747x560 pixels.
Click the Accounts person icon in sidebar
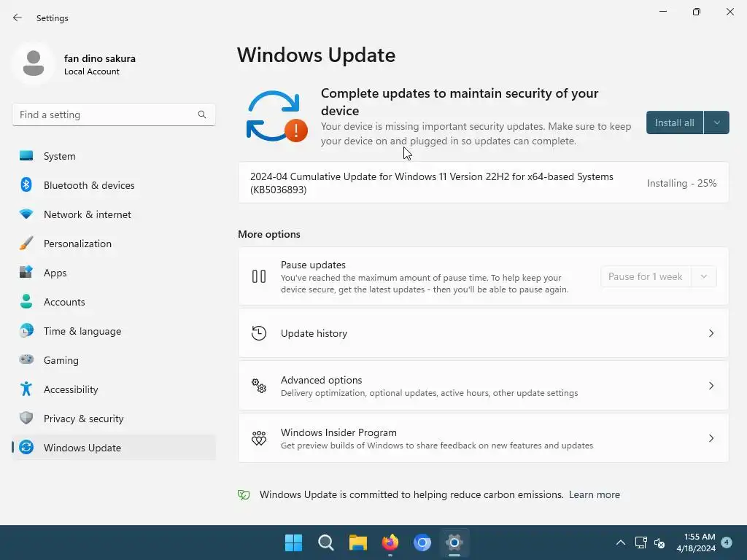point(26,301)
